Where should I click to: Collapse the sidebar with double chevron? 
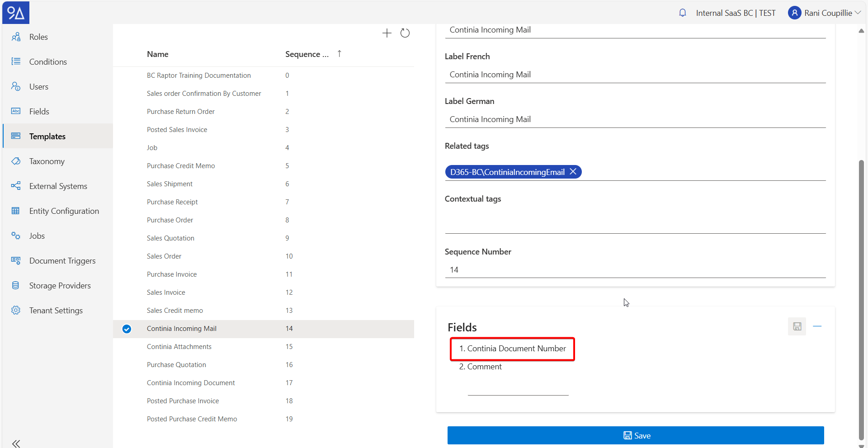[x=16, y=443]
